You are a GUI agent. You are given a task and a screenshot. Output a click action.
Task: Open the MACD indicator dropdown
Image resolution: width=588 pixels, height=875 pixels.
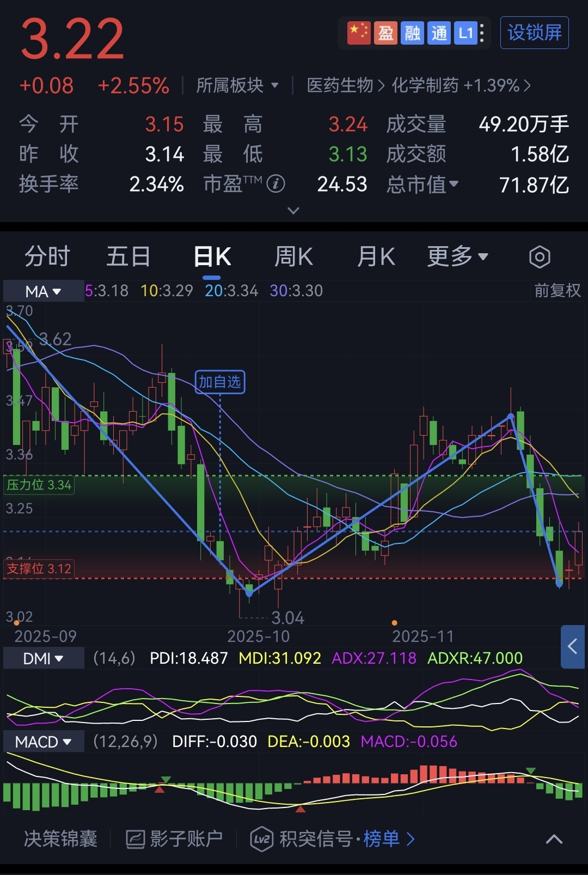[x=44, y=742]
